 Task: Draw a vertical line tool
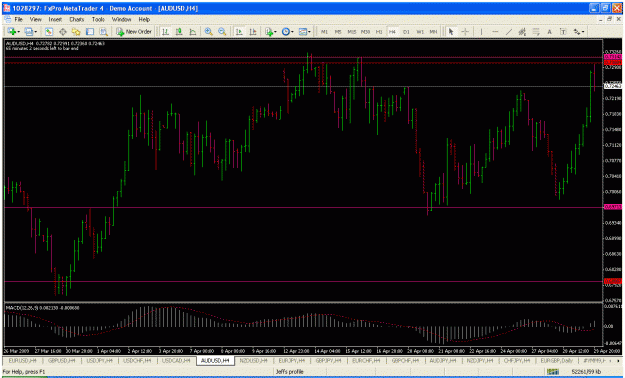(x=482, y=32)
